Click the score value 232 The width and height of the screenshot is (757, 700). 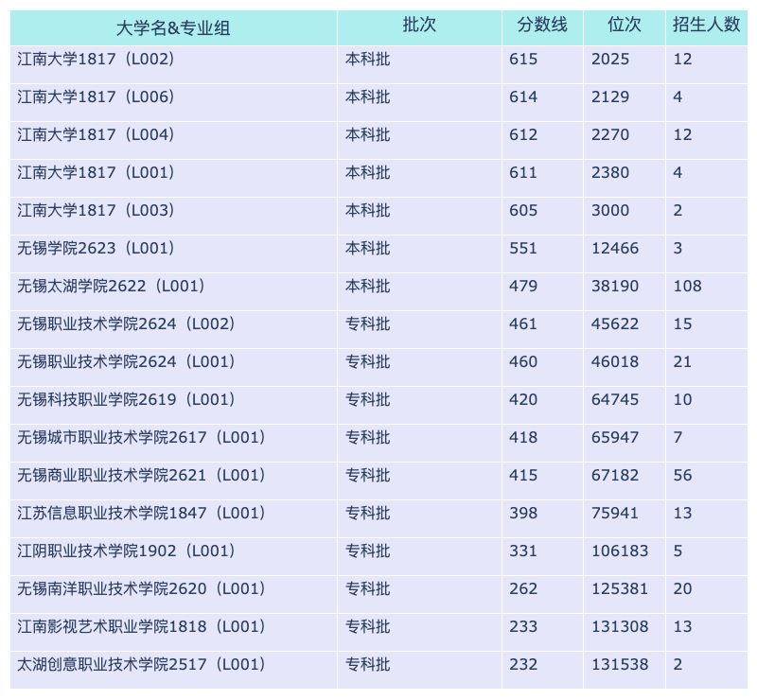click(x=523, y=665)
